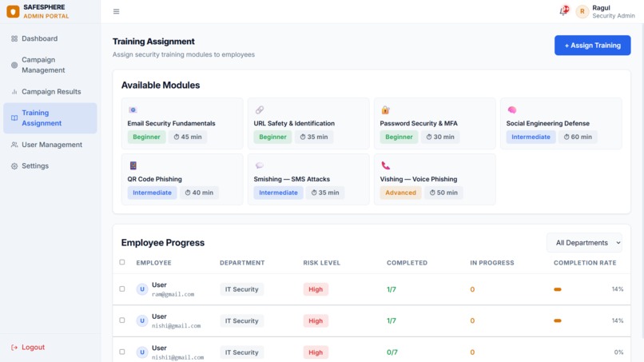644x362 pixels.
Task: Click the avatar for nishi@gmail.com user
Action: coord(142,320)
